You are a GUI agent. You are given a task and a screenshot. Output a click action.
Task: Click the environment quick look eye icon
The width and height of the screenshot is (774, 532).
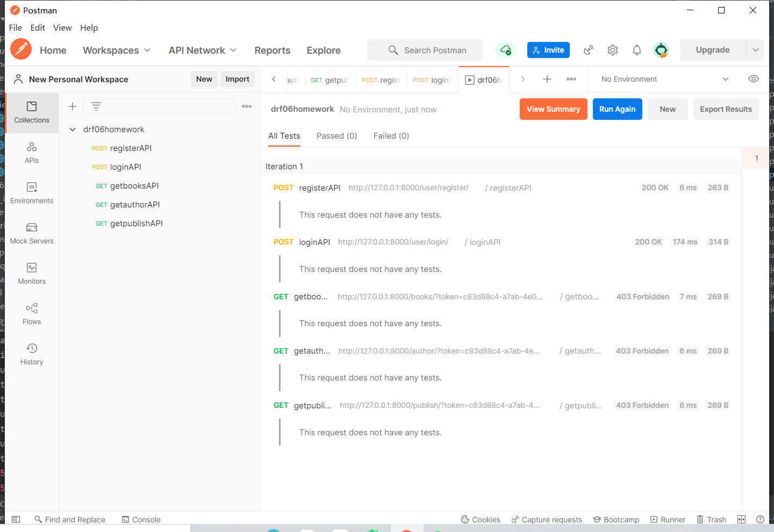click(754, 79)
